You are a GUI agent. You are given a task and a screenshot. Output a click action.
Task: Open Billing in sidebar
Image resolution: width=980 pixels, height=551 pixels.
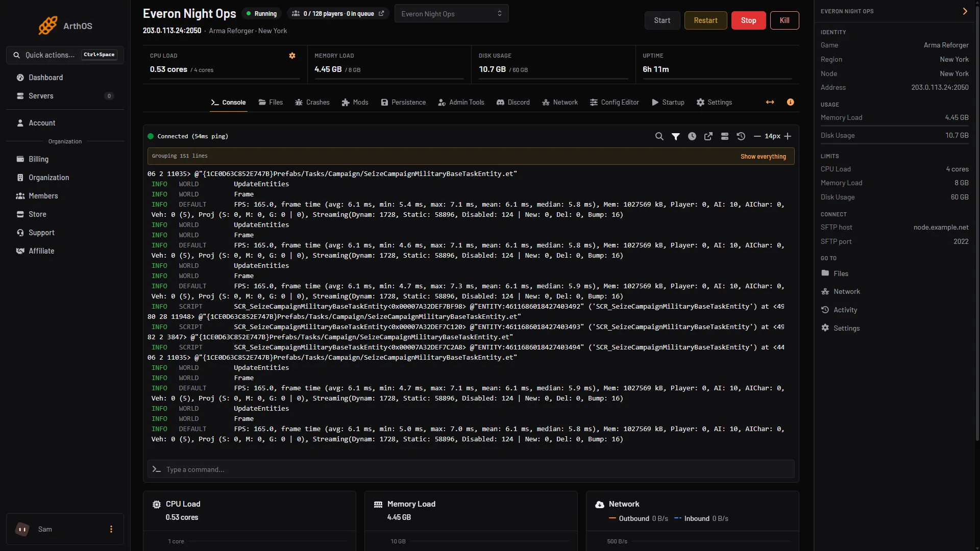coord(65,159)
